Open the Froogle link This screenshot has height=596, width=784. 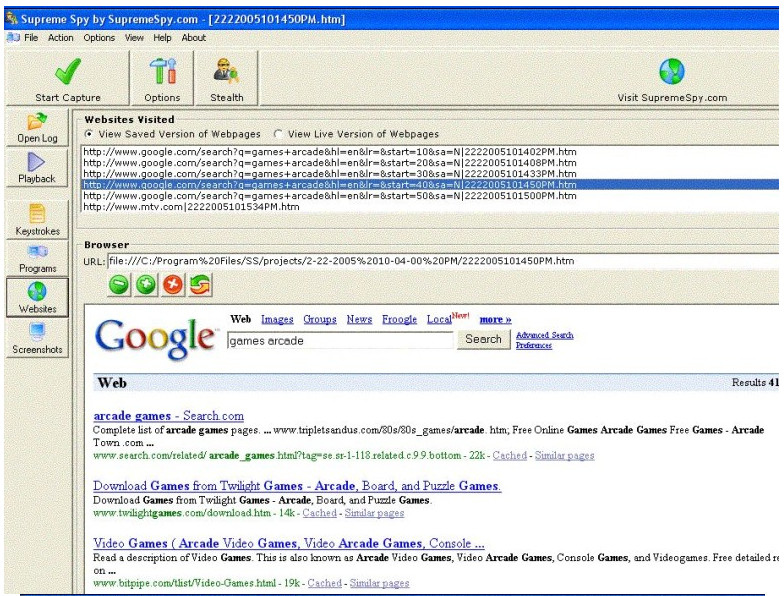click(x=399, y=319)
